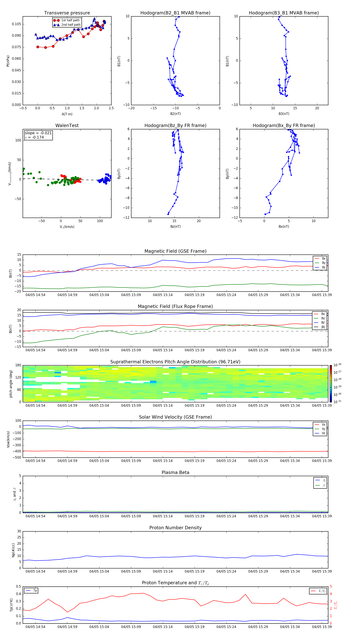Select Bx' in the Flux Rope Frame legend
351x644 pixels.
pos(320,314)
